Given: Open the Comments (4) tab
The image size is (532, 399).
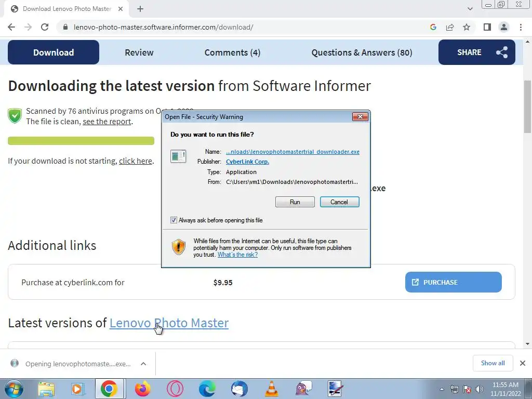Looking at the screenshot, I should coord(232,52).
